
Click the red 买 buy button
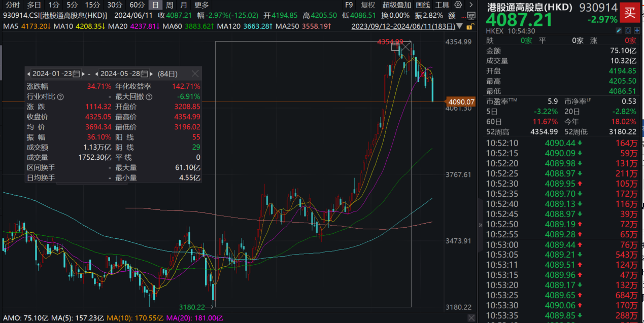[x=631, y=12]
